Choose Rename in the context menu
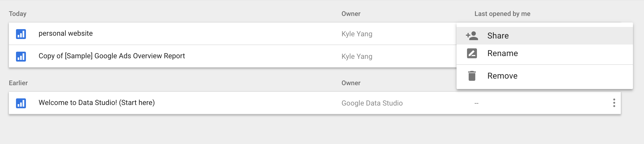The height and width of the screenshot is (144, 644). tap(502, 53)
